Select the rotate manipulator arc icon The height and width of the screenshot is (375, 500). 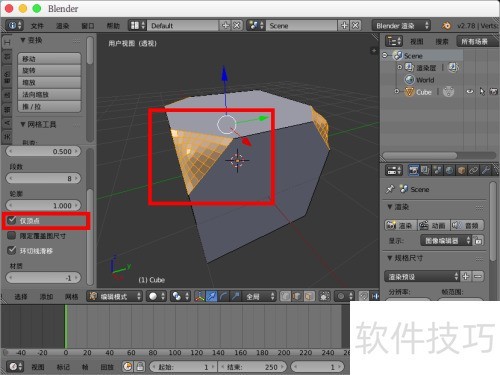coord(224,296)
